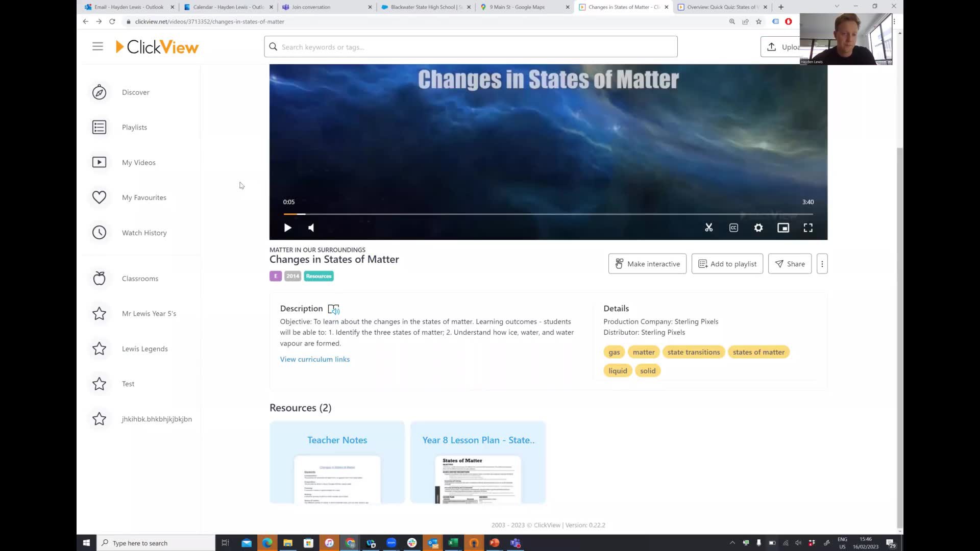Open the Classrooms section

pyautogui.click(x=139, y=278)
